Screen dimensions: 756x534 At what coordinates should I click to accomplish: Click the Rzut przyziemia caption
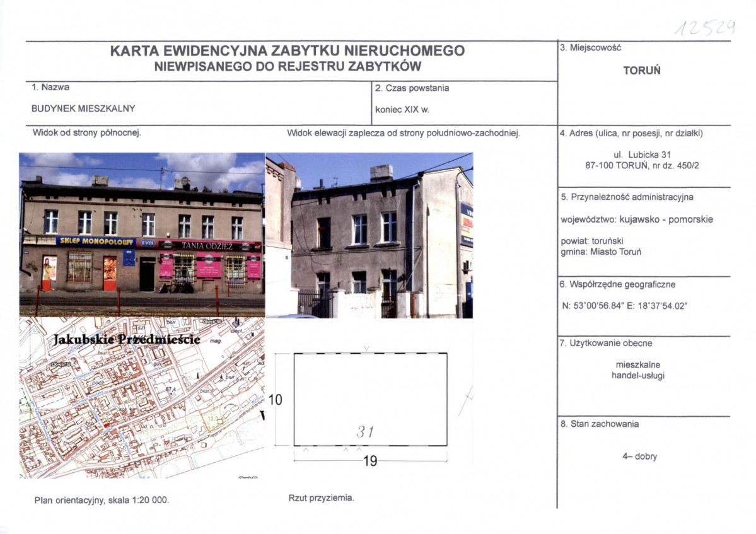pos(321,498)
